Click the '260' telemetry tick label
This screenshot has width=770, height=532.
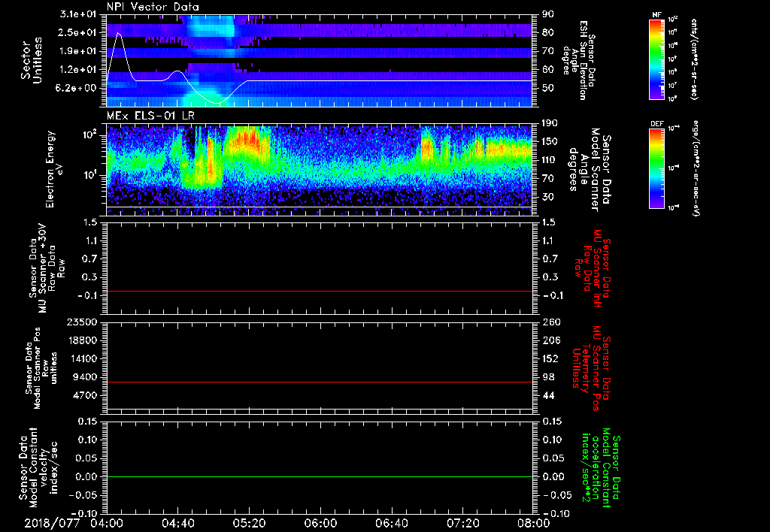point(550,322)
